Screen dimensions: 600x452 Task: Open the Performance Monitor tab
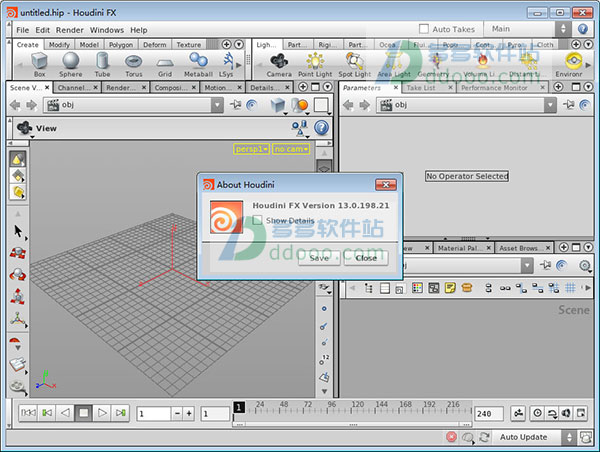[494, 88]
